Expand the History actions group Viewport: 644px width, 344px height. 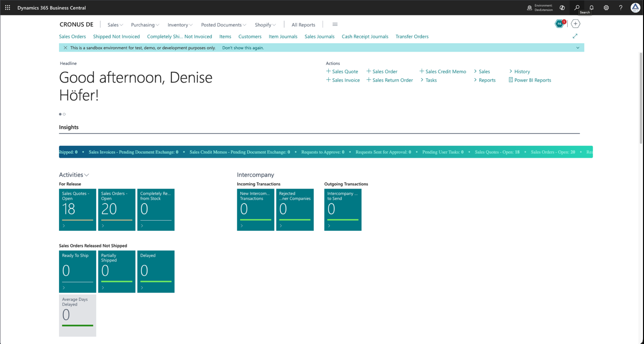(519, 71)
